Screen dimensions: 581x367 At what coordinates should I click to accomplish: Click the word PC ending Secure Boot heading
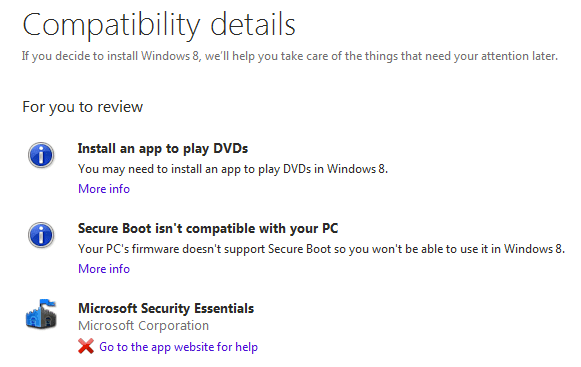330,228
